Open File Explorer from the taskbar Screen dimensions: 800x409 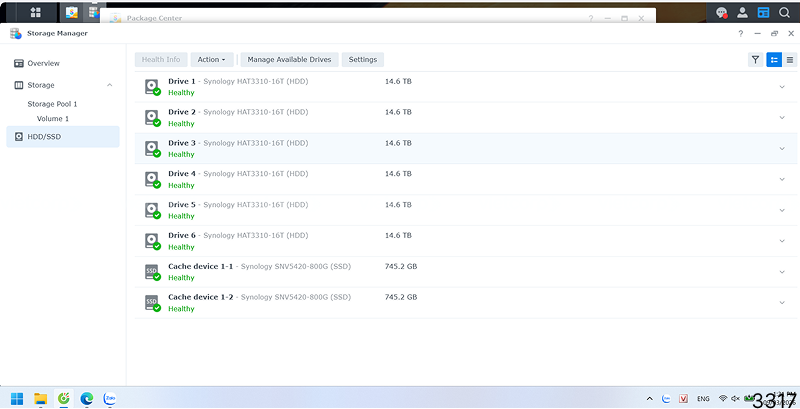(40, 398)
